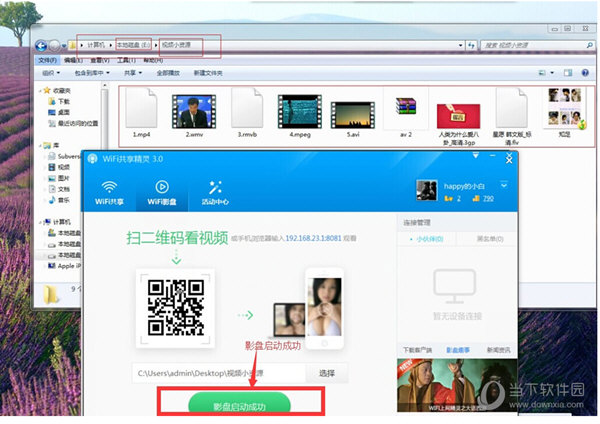Image resolution: width=600 pixels, height=424 pixels.
Task: Select the photo collage folder icon
Action: coord(565,107)
